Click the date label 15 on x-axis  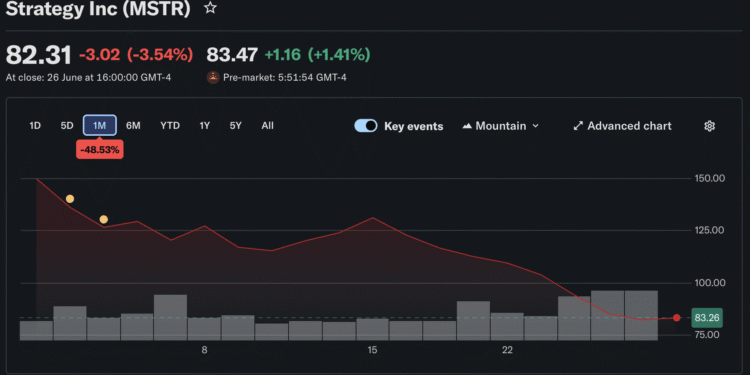372,350
